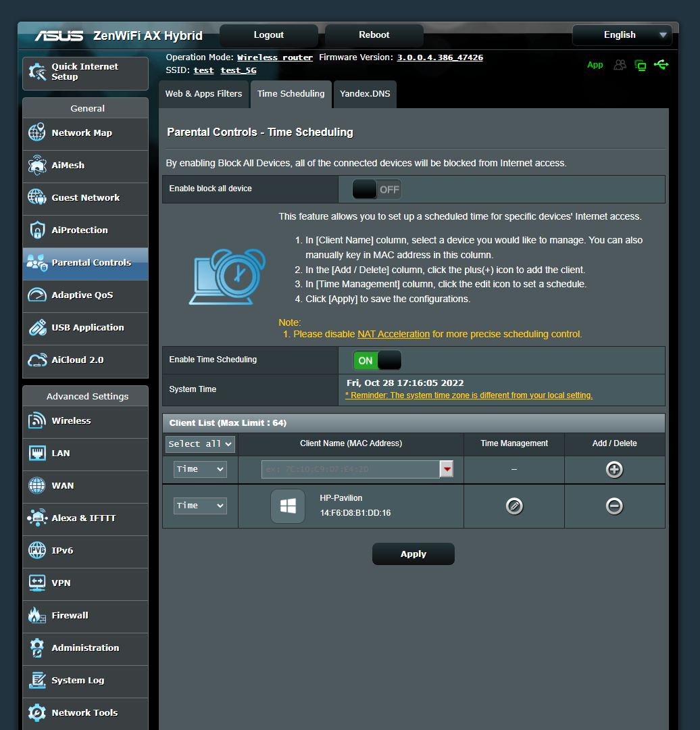Image resolution: width=700 pixels, height=730 pixels.
Task: Click the App icon near the top right
Action: [x=595, y=65]
